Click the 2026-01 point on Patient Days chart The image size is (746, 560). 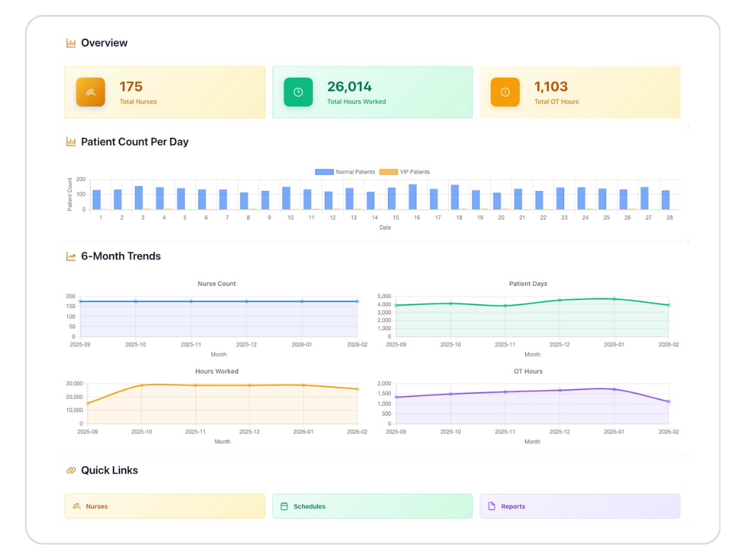(x=614, y=299)
